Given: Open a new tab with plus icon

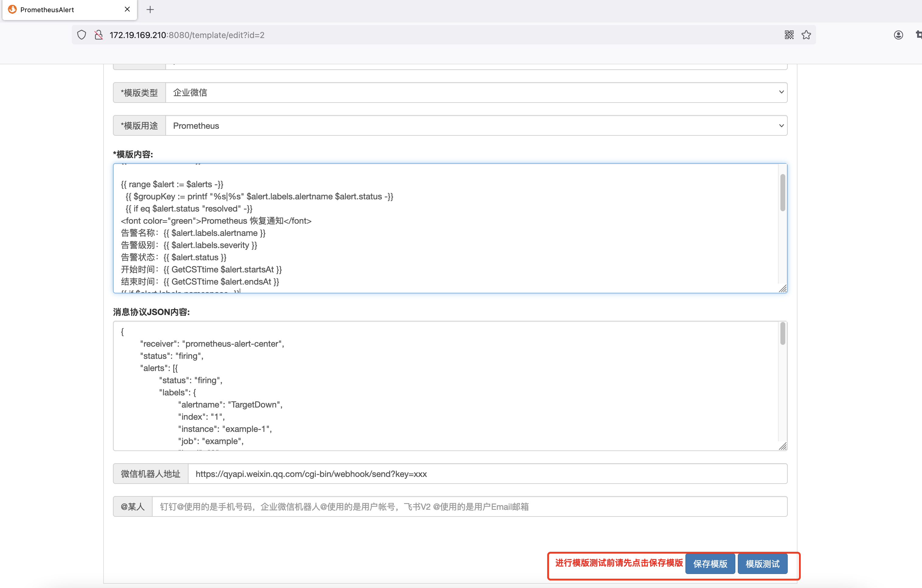Looking at the screenshot, I should (150, 9).
